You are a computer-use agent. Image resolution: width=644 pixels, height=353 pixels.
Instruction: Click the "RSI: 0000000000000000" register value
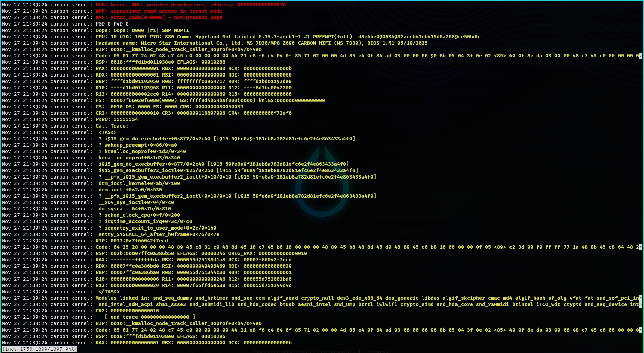[194, 75]
